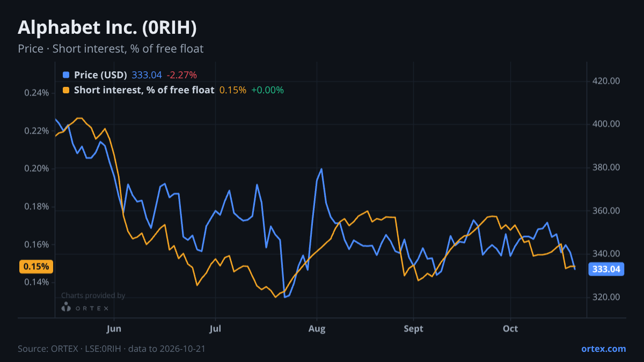Click the ORTEX logo icon
This screenshot has height=362, width=644.
[66, 307]
